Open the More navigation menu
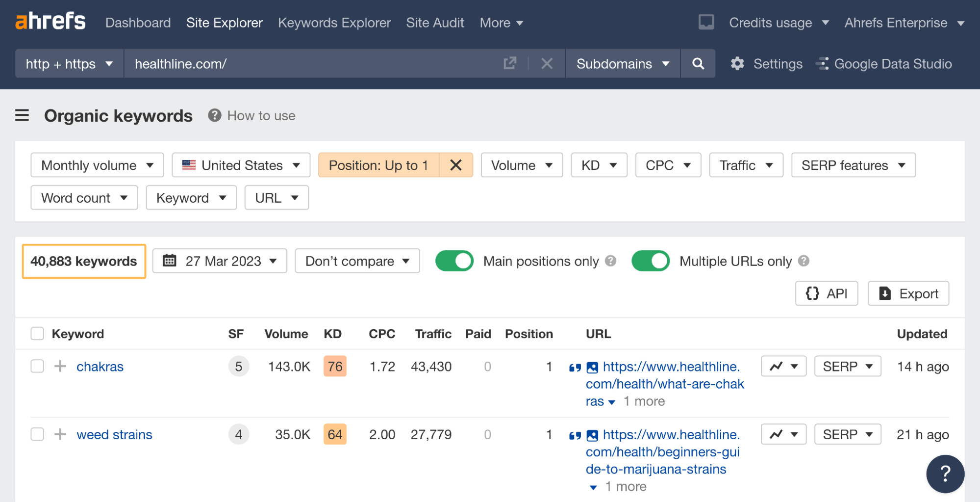This screenshot has height=502, width=980. pos(501,23)
